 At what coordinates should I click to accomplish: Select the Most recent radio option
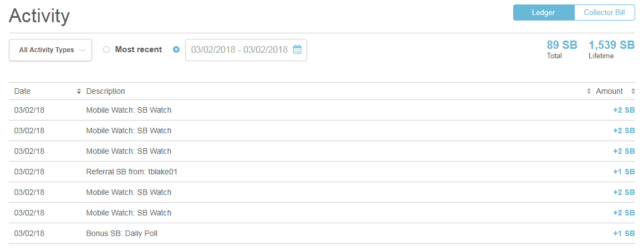tap(106, 50)
